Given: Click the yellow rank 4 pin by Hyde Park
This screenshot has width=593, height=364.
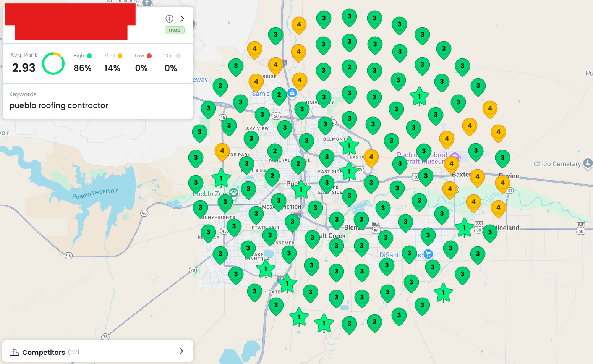Looking at the screenshot, I should tap(222, 151).
